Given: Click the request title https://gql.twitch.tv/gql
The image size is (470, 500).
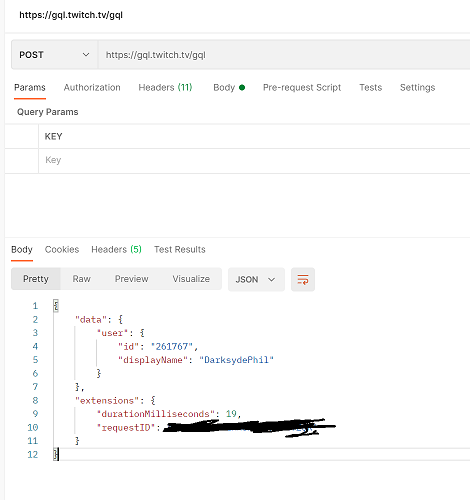Looking at the screenshot, I should pyautogui.click(x=71, y=15).
